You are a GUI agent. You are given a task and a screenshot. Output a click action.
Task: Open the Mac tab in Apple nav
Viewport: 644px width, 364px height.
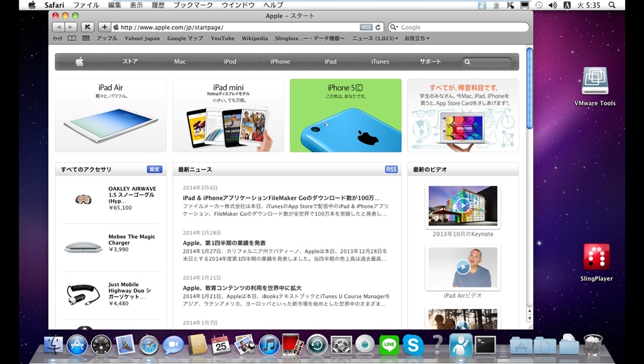(x=180, y=62)
